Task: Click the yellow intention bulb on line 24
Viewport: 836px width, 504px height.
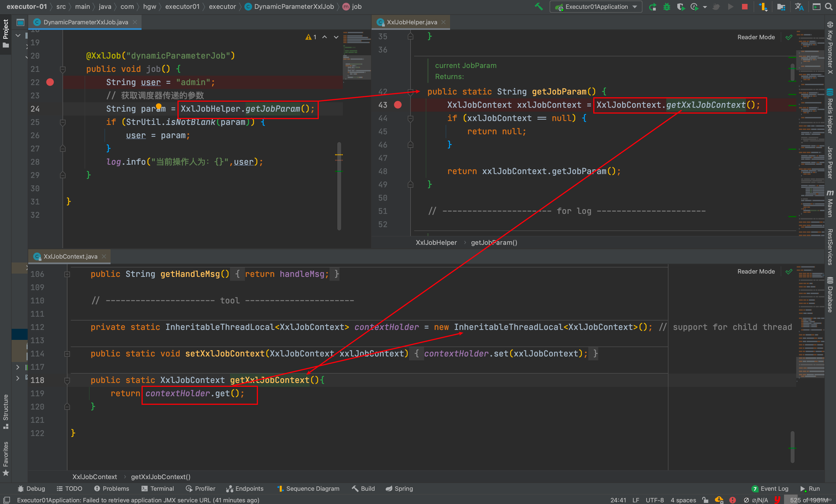Action: [x=158, y=106]
